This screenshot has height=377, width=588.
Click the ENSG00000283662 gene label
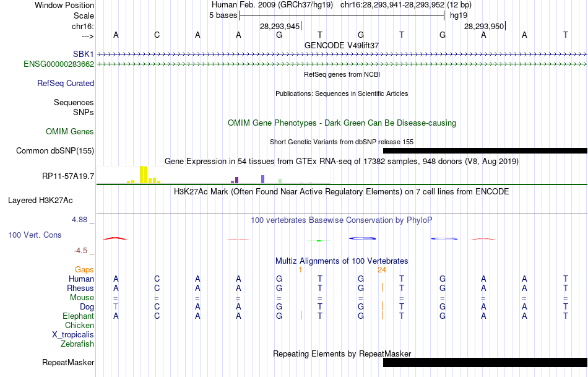point(59,64)
